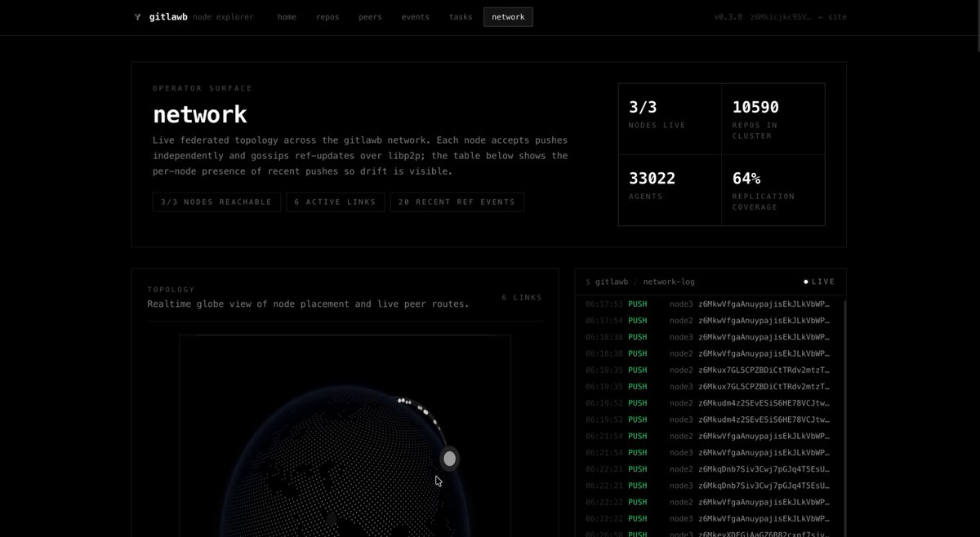Viewport: 980px width, 537px height.
Task: Select the '3/3 NODES LIVE' stat card
Action: tap(670, 119)
